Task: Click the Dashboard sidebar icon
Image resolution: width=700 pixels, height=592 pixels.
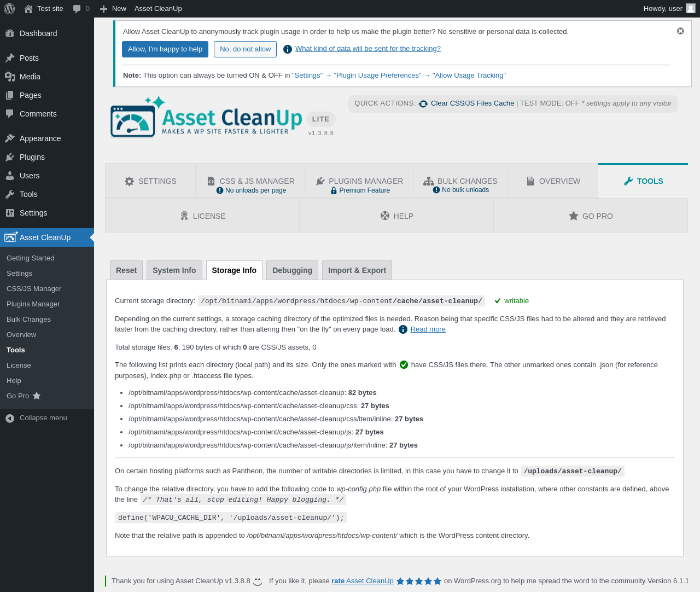Action: tap(10, 33)
